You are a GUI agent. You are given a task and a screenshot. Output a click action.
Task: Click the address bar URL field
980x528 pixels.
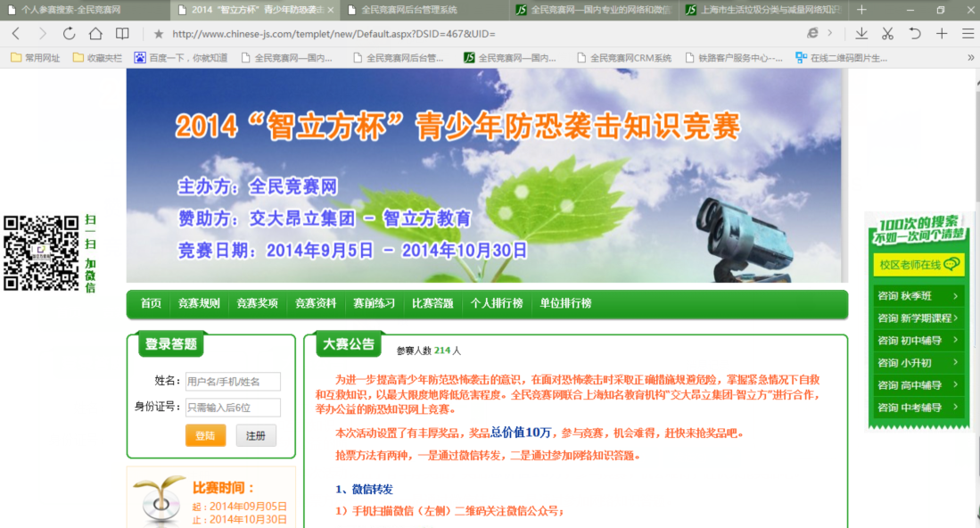click(475, 34)
